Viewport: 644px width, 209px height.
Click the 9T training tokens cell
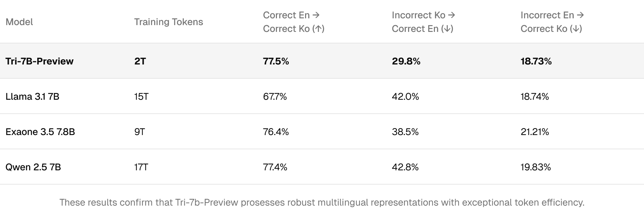point(140,132)
